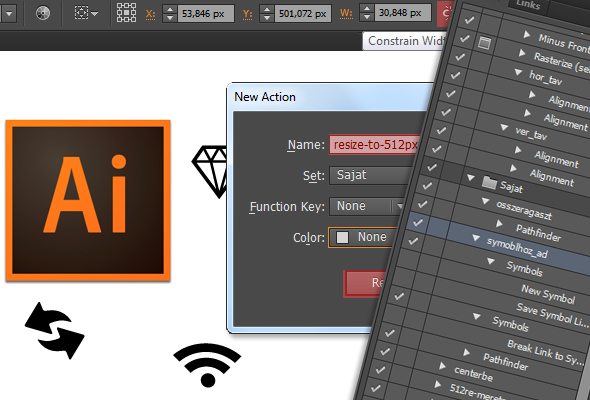This screenshot has height=400, width=590.
Task: Decrease the Y value with down arrow
Action: click(267, 18)
